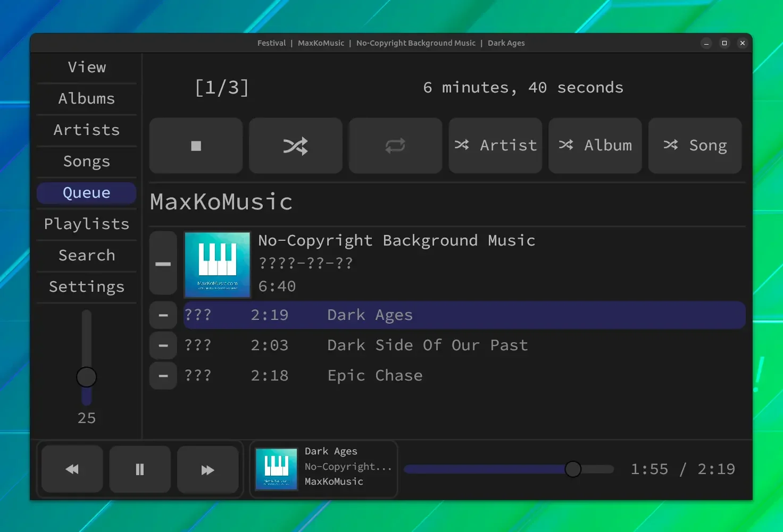Toggle shuffle mode for the queue
This screenshot has height=532, width=783.
296,146
